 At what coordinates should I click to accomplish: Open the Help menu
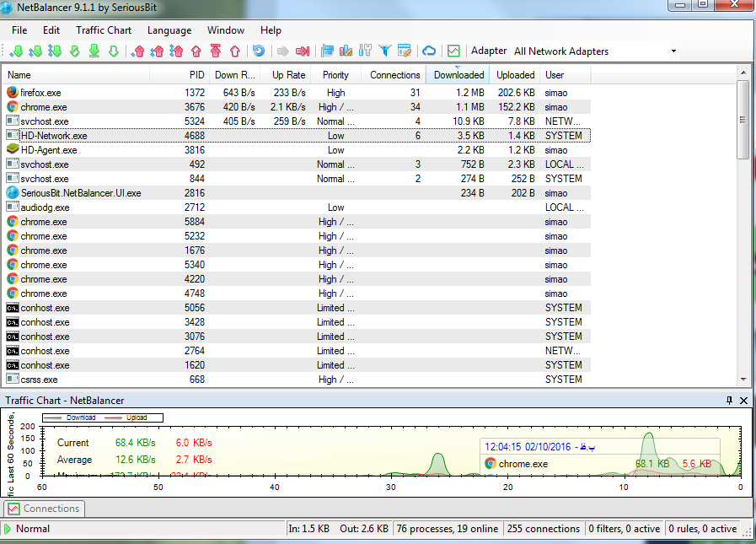pyautogui.click(x=271, y=30)
